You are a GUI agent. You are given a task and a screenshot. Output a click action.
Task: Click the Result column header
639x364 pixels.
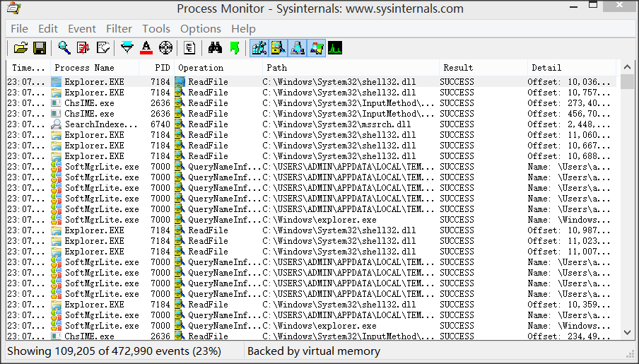pos(483,68)
